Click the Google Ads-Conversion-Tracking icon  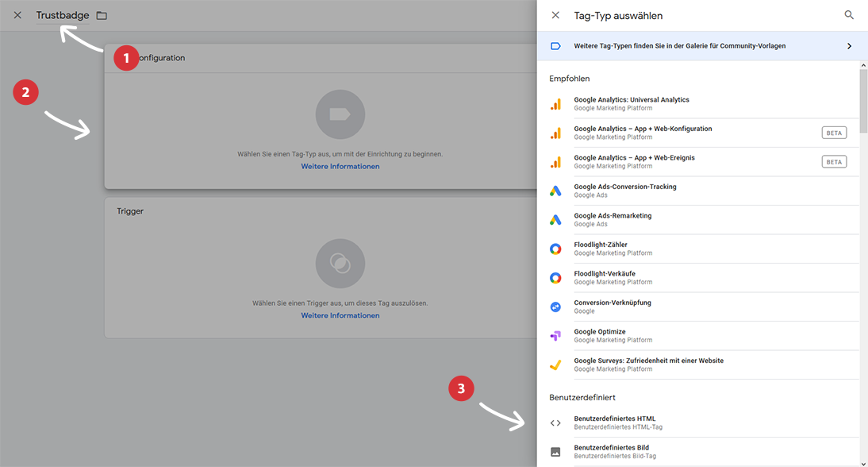click(x=555, y=191)
